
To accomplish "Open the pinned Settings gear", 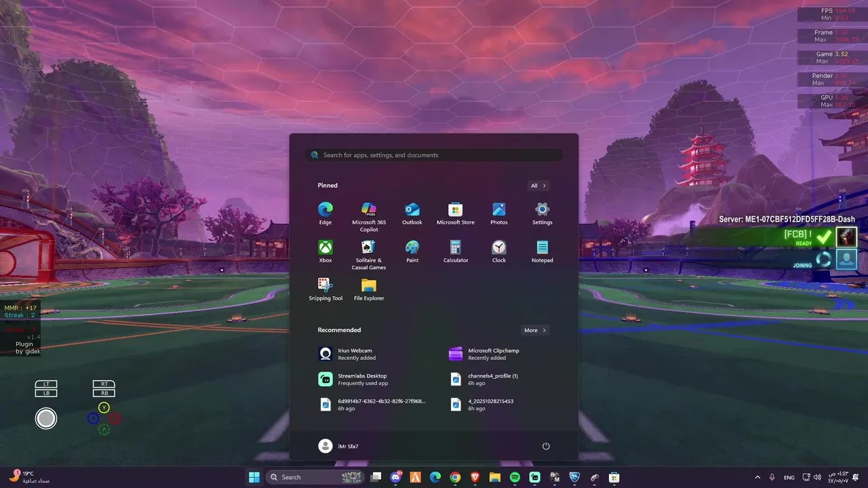I will [542, 213].
